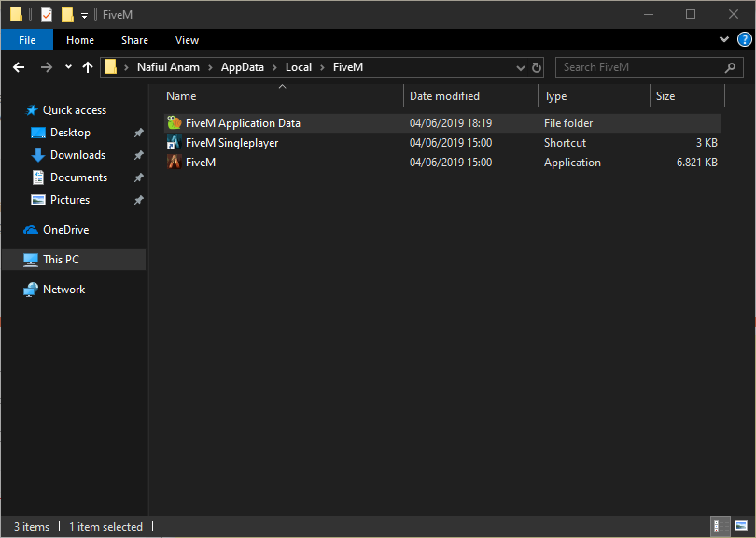Open the Customize Quick Access Toolbar dropdown
The image size is (756, 538).
click(x=85, y=15)
